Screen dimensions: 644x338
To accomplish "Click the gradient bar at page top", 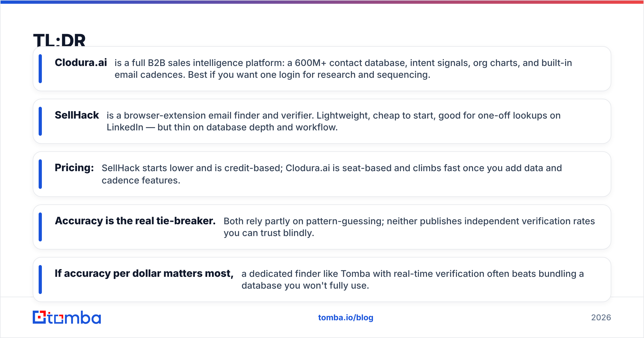I will pyautogui.click(x=322, y=2).
